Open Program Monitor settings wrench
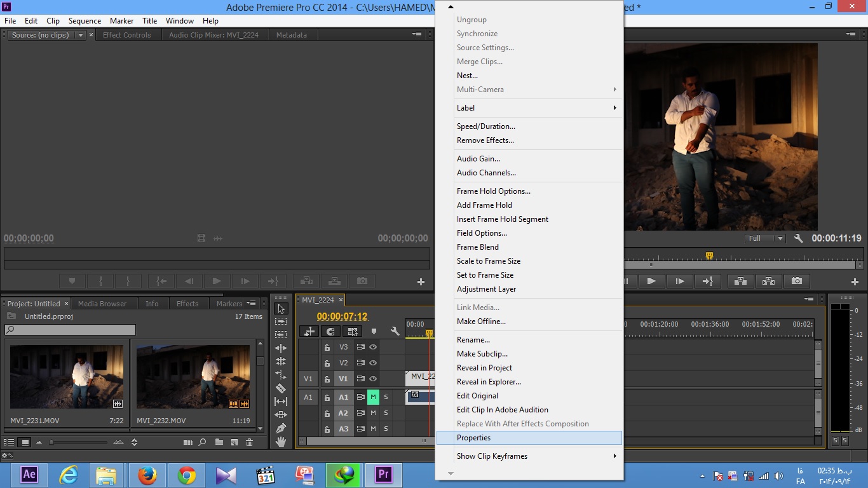This screenshot has height=488, width=868. tap(799, 238)
